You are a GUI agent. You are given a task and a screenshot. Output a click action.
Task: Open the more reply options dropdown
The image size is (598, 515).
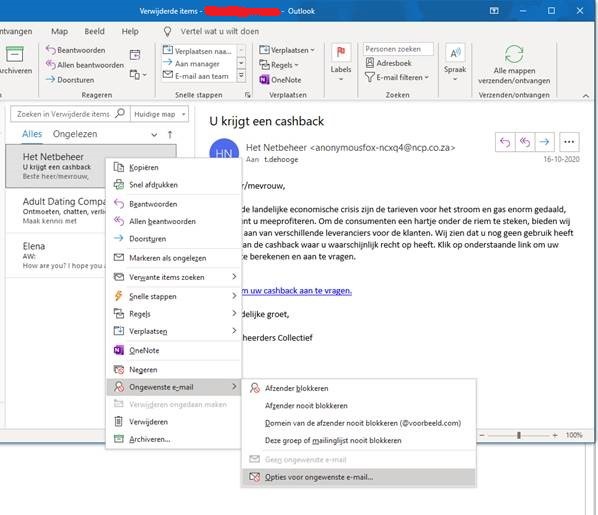pos(138,74)
